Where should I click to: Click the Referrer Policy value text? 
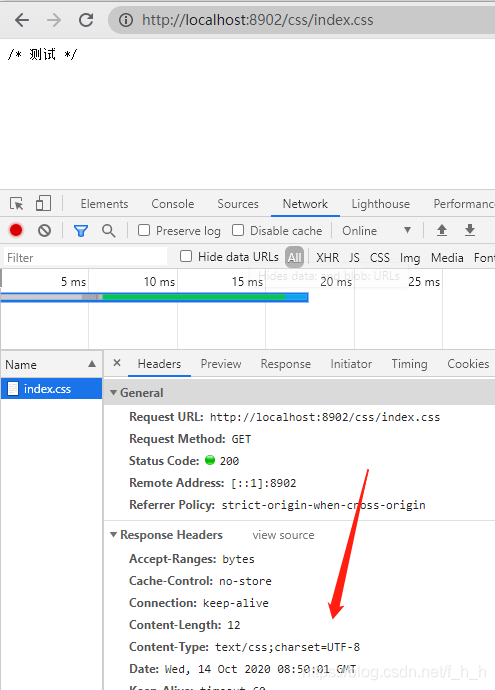(x=323, y=505)
